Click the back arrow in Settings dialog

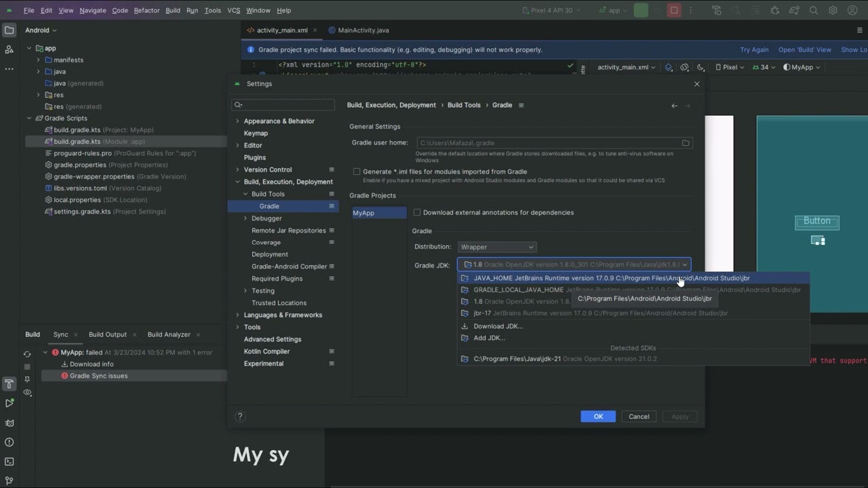click(x=674, y=105)
